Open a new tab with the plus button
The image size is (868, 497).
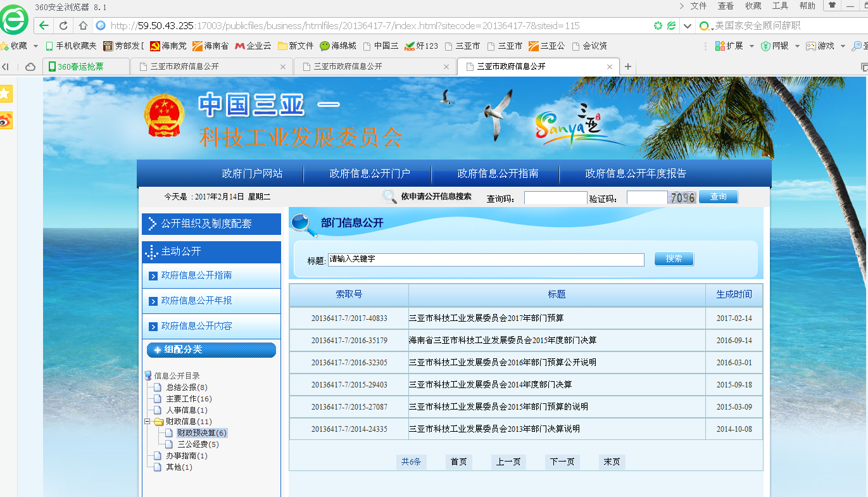628,66
